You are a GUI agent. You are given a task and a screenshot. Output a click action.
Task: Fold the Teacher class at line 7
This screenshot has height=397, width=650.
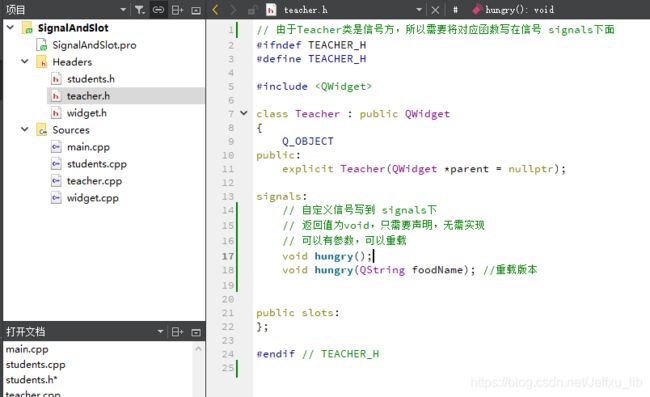[244, 113]
